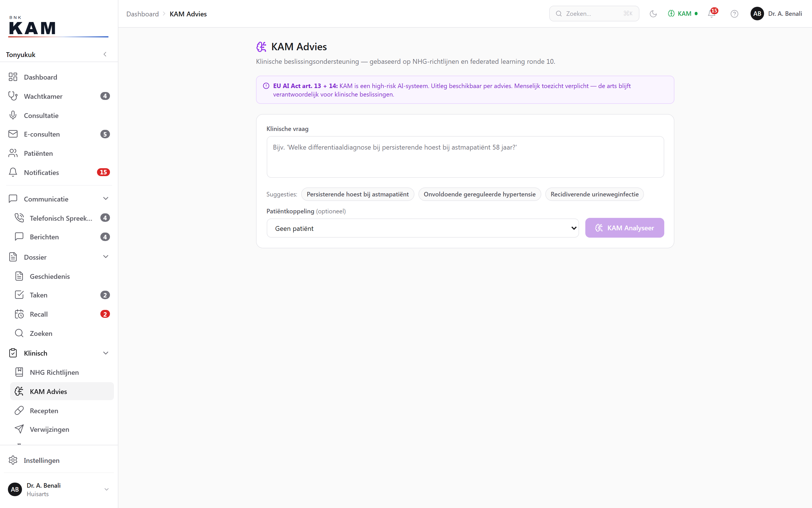Collapse the Klinisch section chevron
Screen dimensions: 812x508
(106, 353)
